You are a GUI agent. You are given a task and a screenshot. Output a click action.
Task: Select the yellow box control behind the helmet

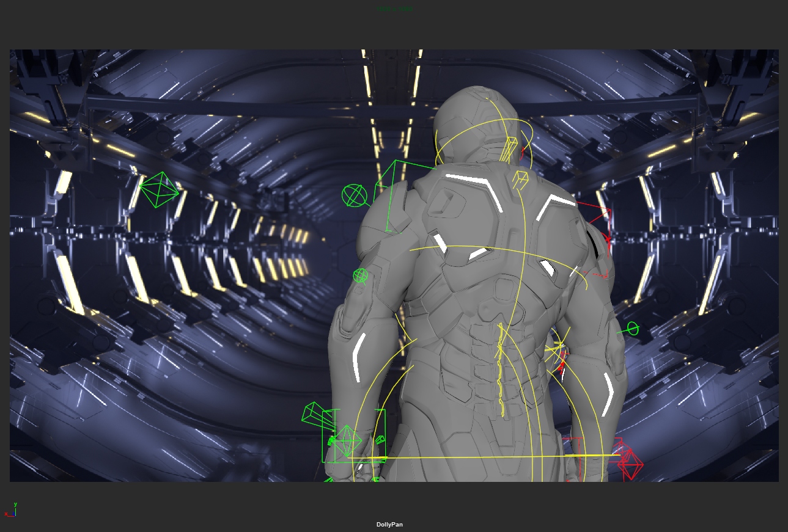[509, 149]
